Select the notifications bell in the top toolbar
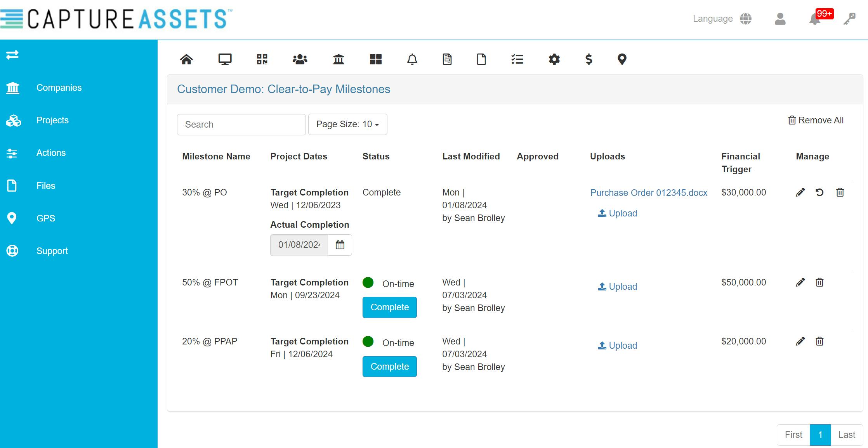This screenshot has width=868, height=448. coord(412,59)
